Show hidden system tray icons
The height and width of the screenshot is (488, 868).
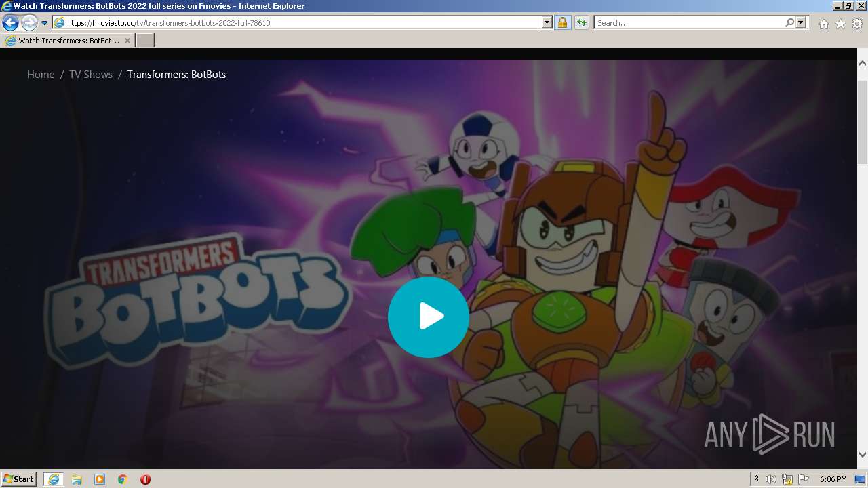(x=756, y=479)
